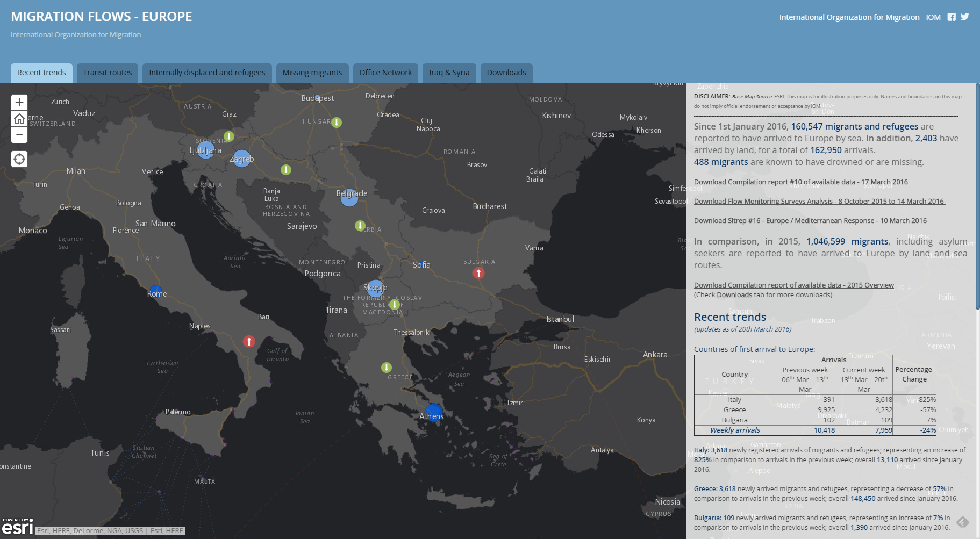The width and height of the screenshot is (980, 539).
Task: Open Sitrep #16 Europe download link
Action: pyautogui.click(x=811, y=221)
